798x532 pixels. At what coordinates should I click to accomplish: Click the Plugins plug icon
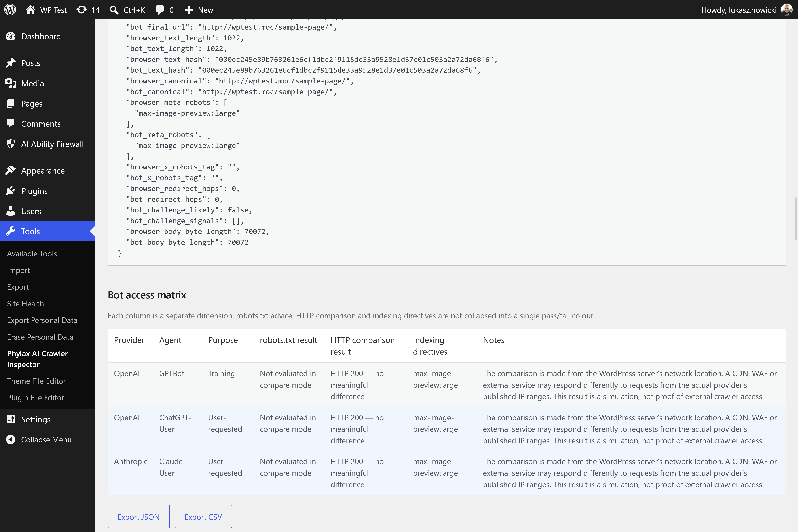tap(11, 191)
